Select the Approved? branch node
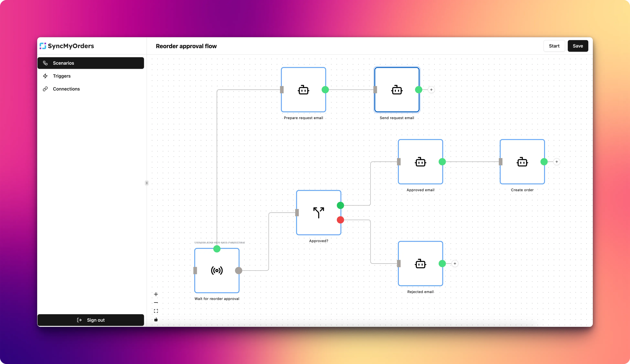 pyautogui.click(x=319, y=213)
